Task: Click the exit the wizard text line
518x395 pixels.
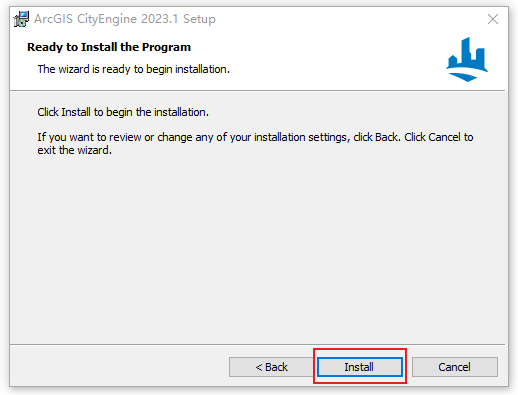Action: 74,150
